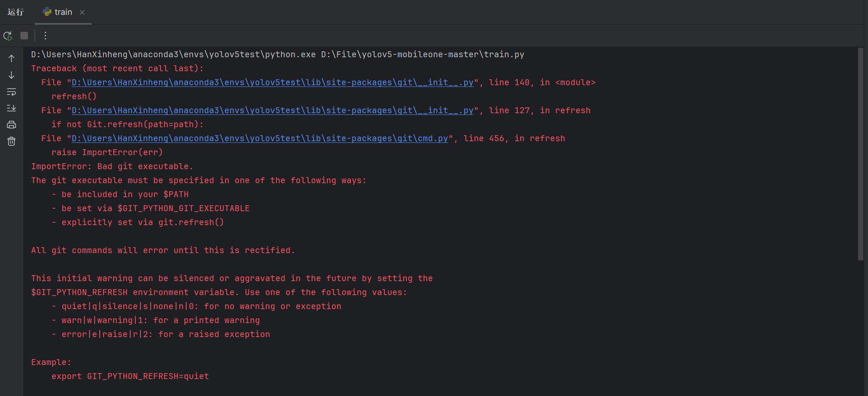The image size is (868, 396).
Task: Select the Python logo on the train tab
Action: (47, 12)
